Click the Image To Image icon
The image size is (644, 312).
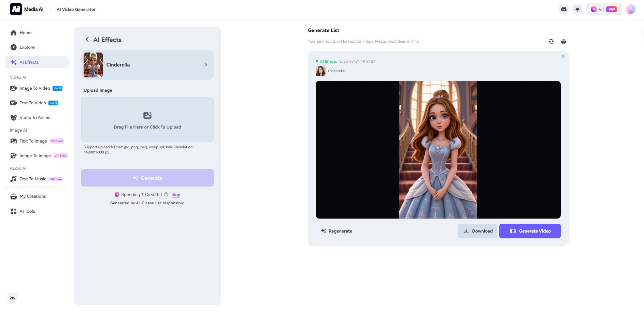[x=14, y=156]
